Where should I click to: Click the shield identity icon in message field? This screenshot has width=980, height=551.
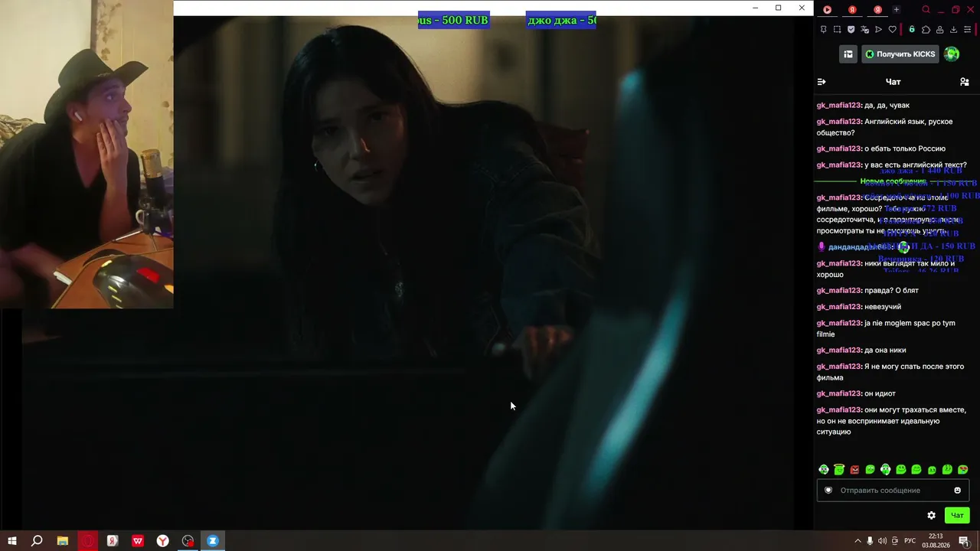(x=828, y=491)
